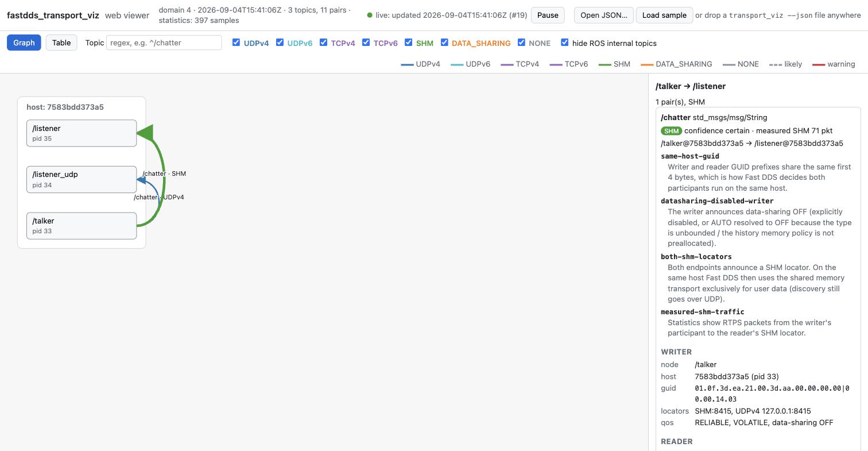The height and width of the screenshot is (451, 868).
Task: Toggle the SHM transport checkbox
Action: coord(408,43)
